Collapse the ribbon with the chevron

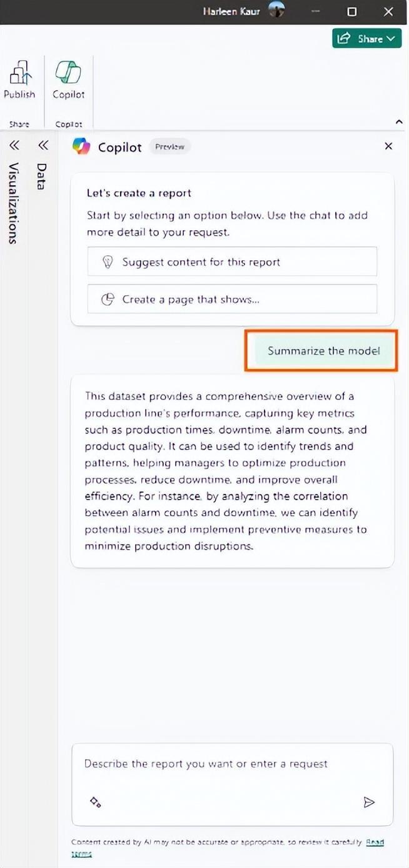point(400,121)
